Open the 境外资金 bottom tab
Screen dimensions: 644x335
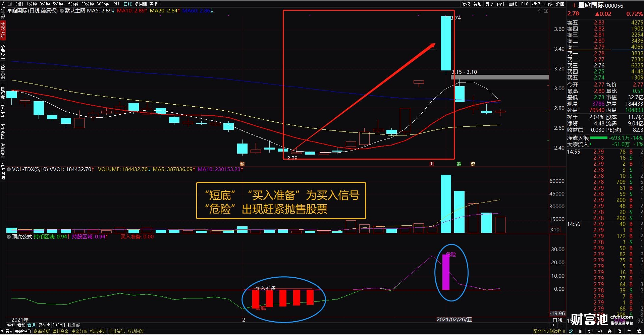60,332
